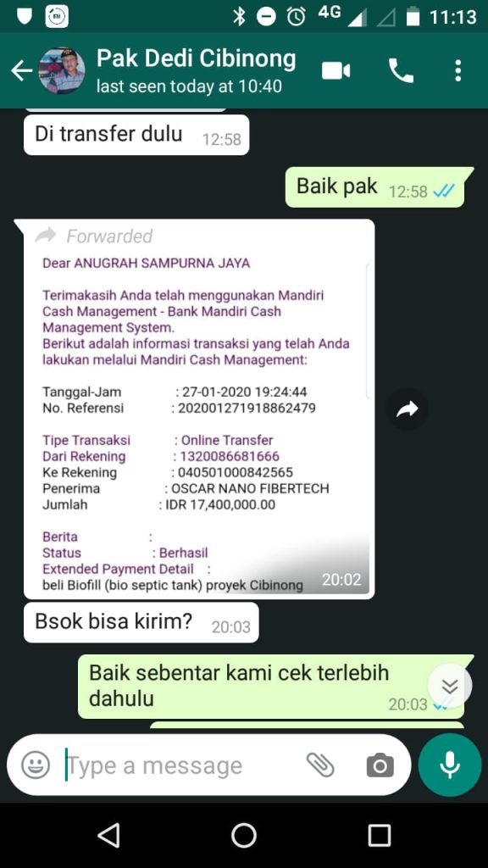Tap the Android home navigation button

[x=244, y=835]
